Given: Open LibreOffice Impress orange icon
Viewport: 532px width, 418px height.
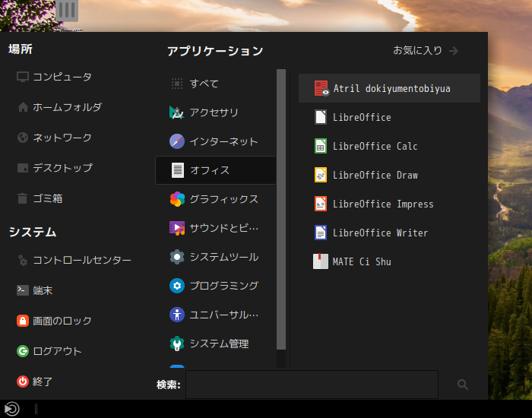Looking at the screenshot, I should (321, 204).
